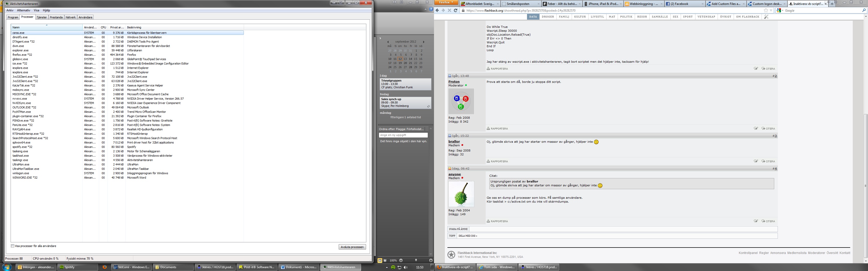
Task: Click Proton's avatar image
Action: 461,101
